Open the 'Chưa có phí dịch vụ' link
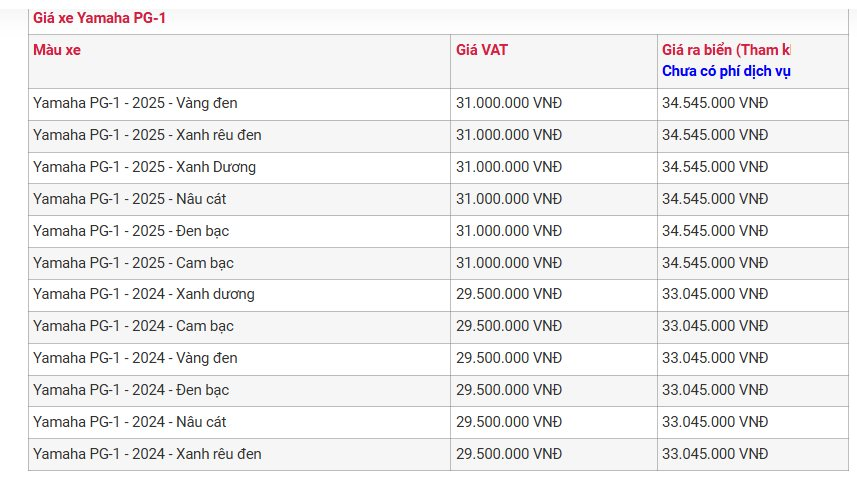Image resolution: width=857 pixels, height=482 pixels. pyautogui.click(x=726, y=71)
